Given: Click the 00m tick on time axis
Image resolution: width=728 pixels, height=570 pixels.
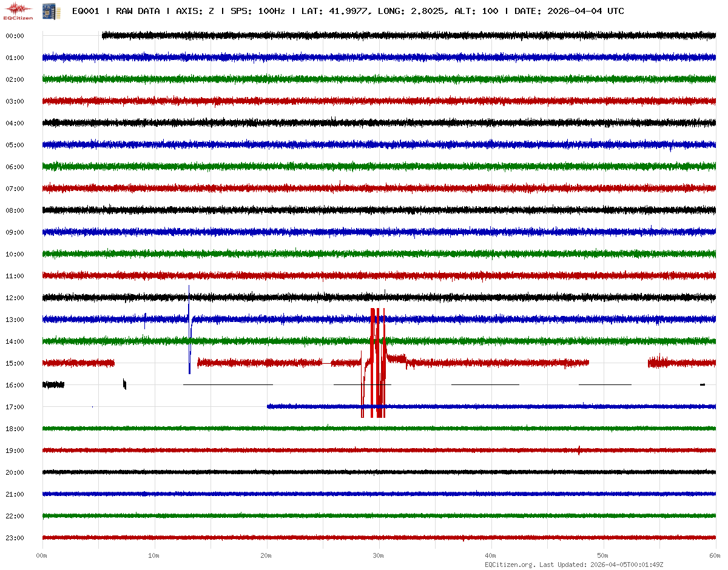Looking at the screenshot, I should 42,555.
